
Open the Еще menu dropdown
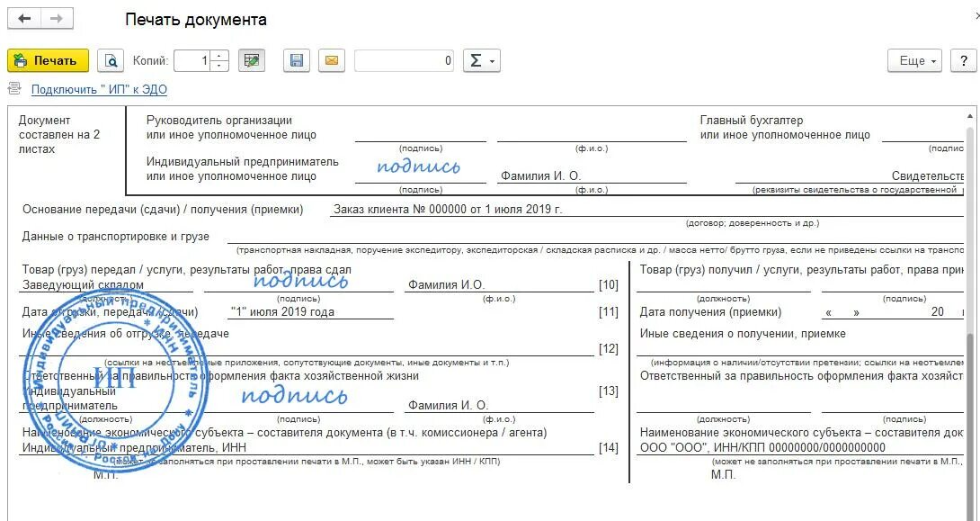(x=914, y=60)
